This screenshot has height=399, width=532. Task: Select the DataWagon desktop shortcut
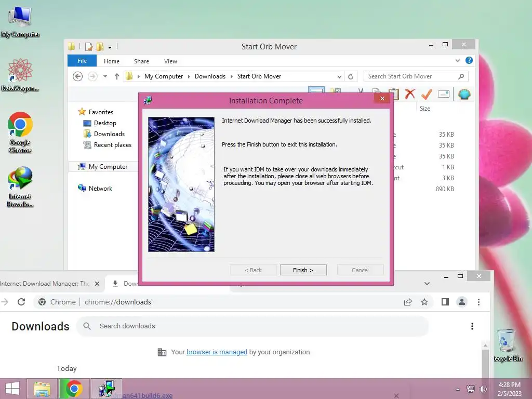pyautogui.click(x=20, y=75)
